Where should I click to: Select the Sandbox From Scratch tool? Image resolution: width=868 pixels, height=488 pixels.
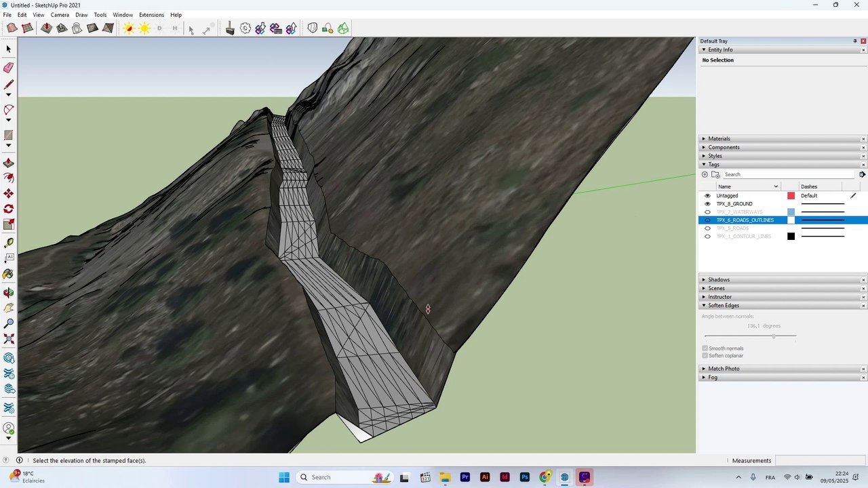click(28, 28)
